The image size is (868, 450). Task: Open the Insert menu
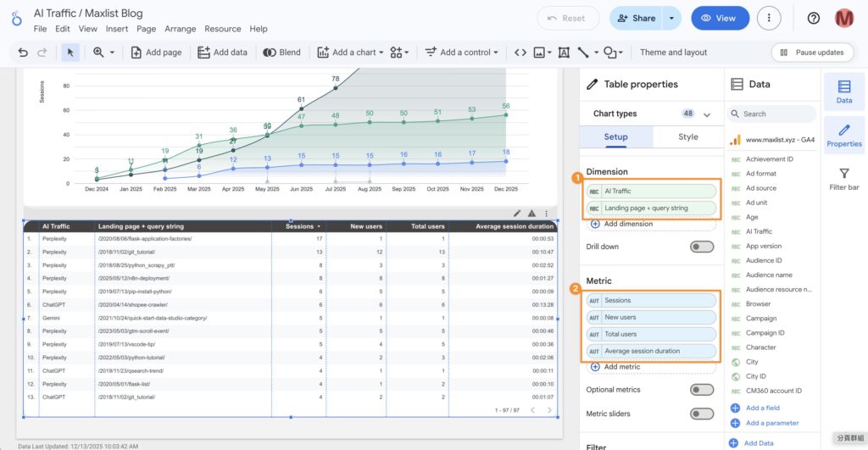pyautogui.click(x=117, y=29)
